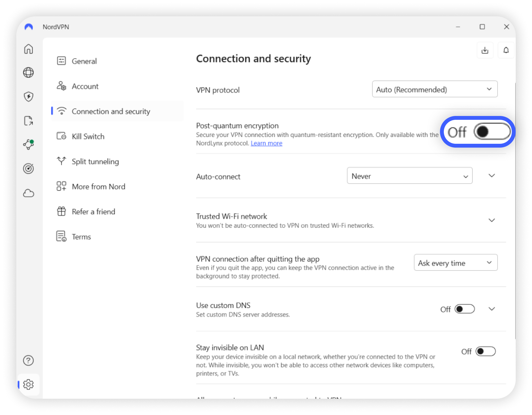Open the Ask every time dropdown

pyautogui.click(x=456, y=263)
